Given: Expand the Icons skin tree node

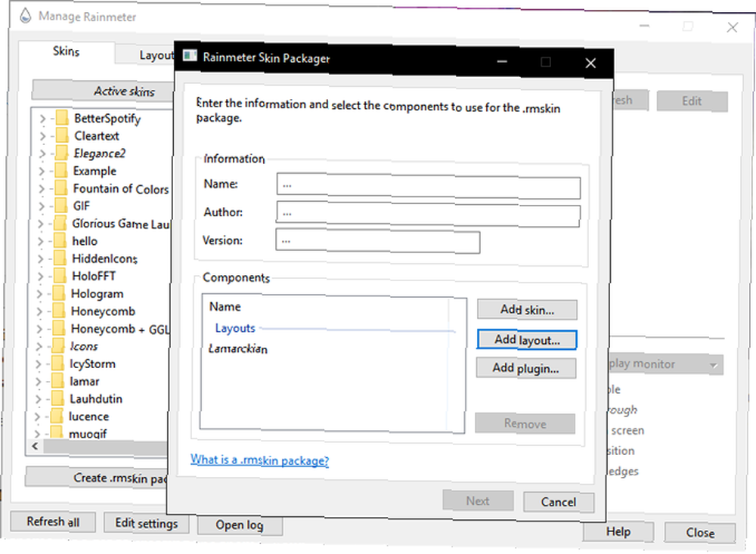Looking at the screenshot, I should point(39,346).
